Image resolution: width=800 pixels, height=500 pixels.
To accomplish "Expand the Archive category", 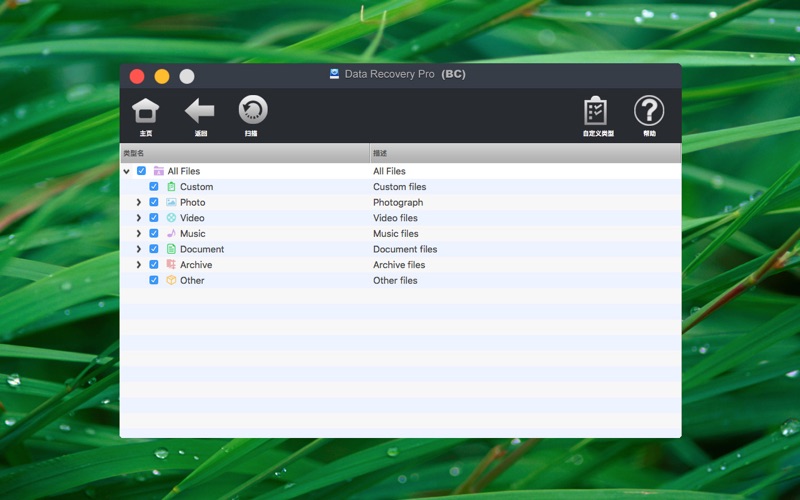I will point(139,265).
